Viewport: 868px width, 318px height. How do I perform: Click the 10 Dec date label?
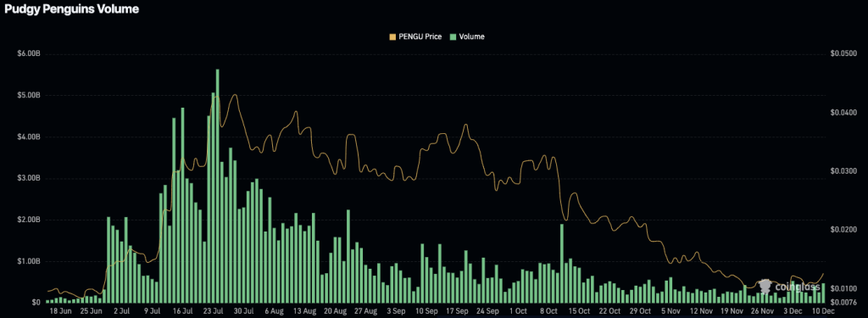tap(823, 311)
